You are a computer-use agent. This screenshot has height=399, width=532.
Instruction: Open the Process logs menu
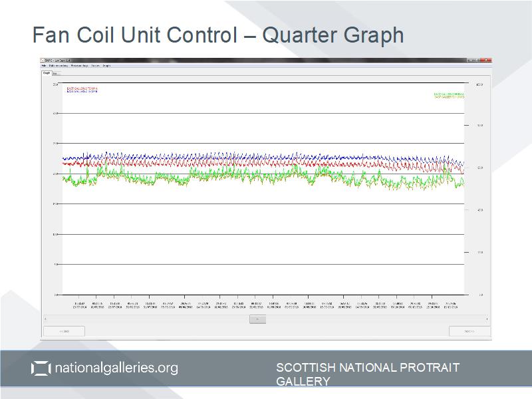(x=80, y=66)
